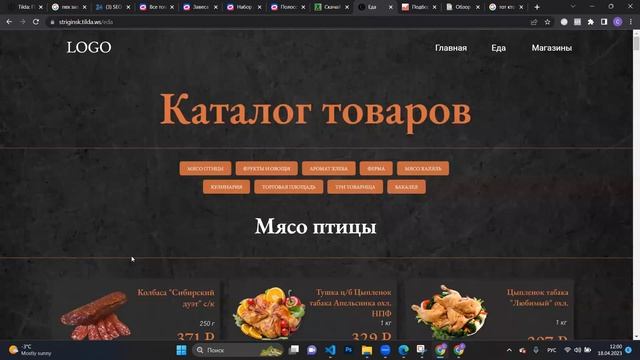The image size is (640, 360).
Task: Switch the РУС keyboard language
Action: click(x=551, y=350)
